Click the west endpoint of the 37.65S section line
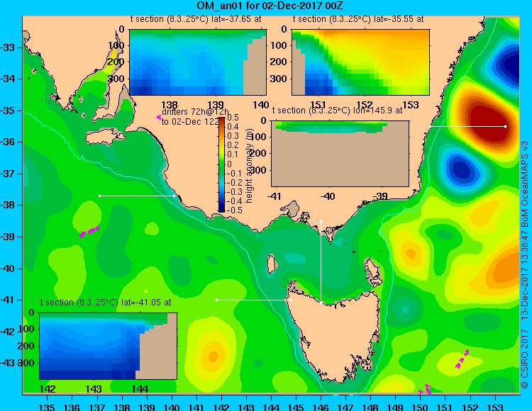 pyautogui.click(x=99, y=196)
